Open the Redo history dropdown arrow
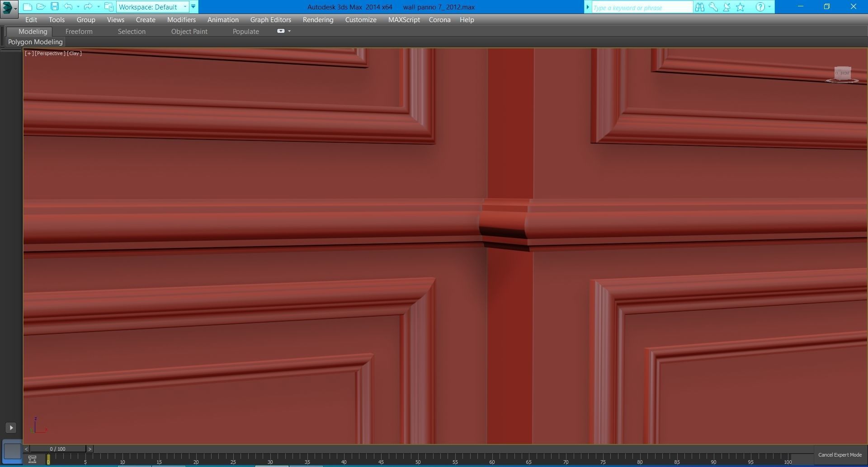Viewport: 868px width, 467px height. (98, 7)
